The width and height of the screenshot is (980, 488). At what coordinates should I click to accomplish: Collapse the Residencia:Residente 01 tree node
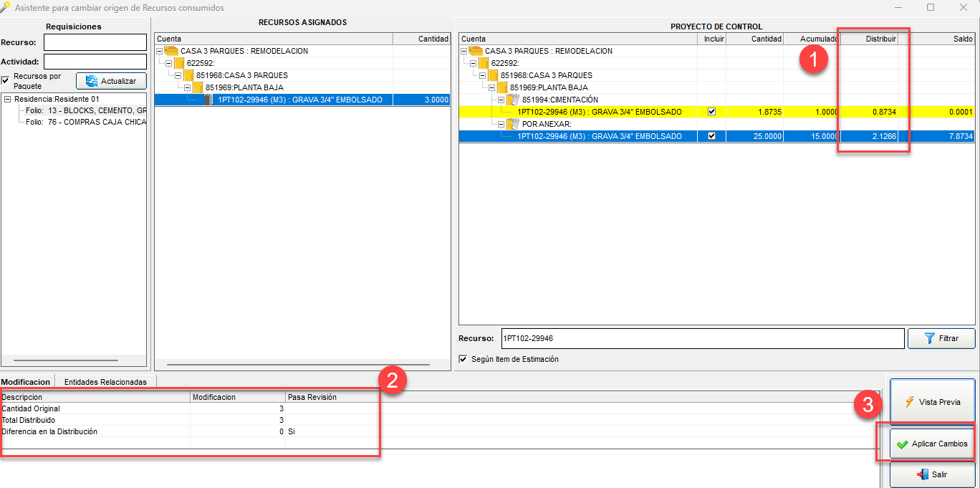click(x=7, y=100)
